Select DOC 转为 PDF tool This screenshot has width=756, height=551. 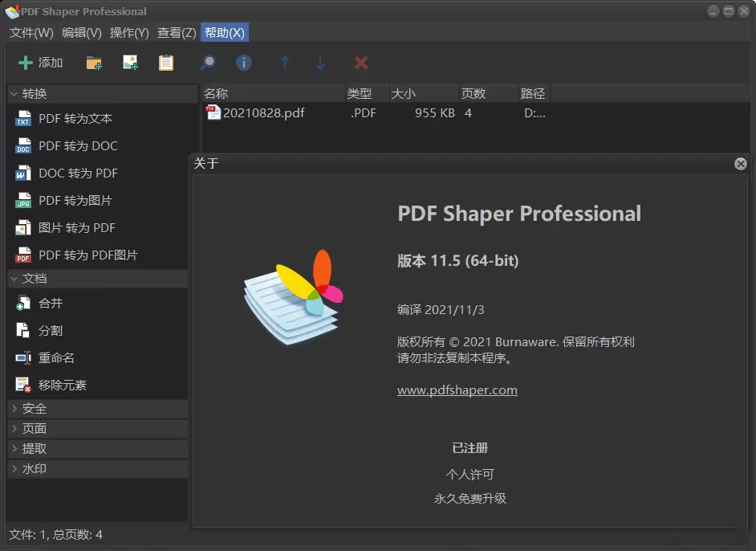point(78,173)
